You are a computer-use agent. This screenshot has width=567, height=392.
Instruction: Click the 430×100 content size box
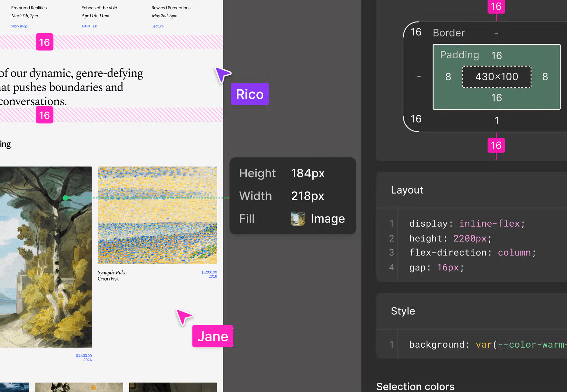tap(497, 77)
